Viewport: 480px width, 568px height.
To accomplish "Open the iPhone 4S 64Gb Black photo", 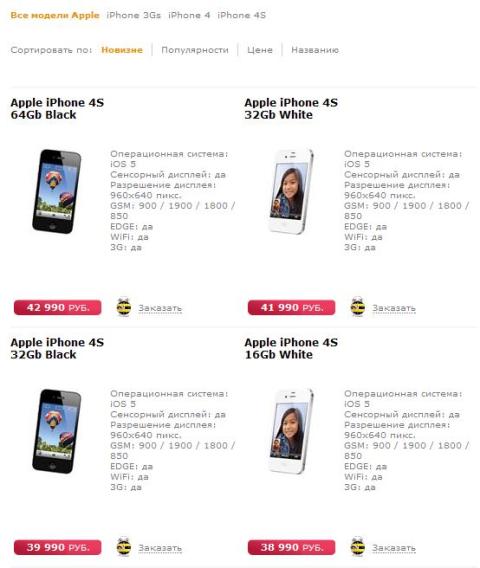I will click(57, 191).
